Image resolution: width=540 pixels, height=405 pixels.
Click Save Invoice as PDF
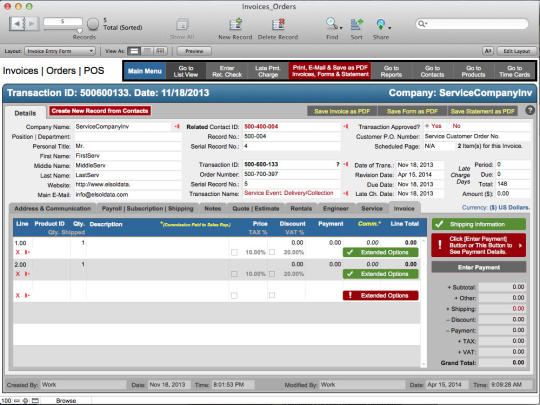click(342, 111)
